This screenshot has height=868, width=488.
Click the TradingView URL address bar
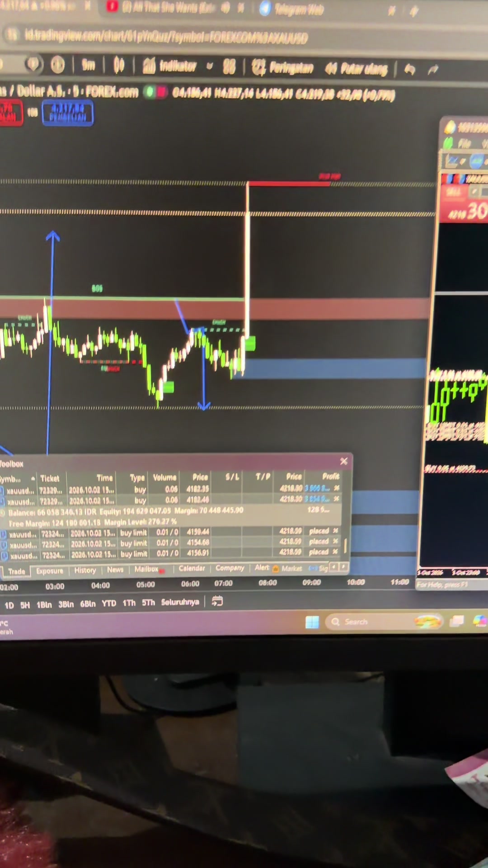click(x=166, y=37)
